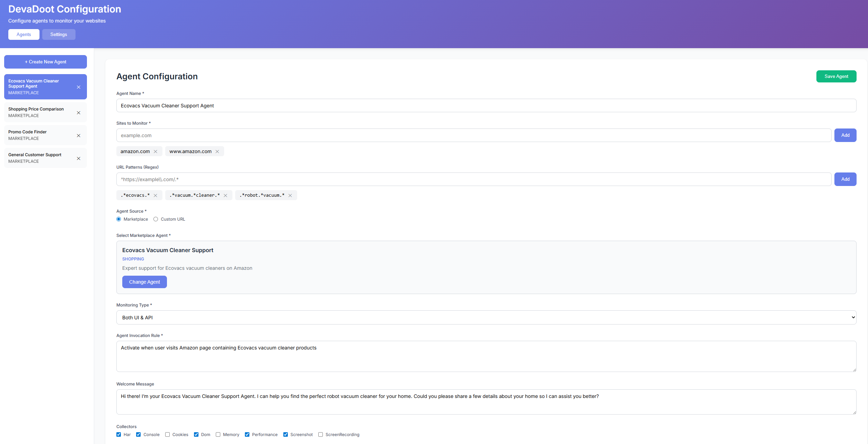This screenshot has width=868, height=444.
Task: Enable the Memory collector checkbox
Action: (x=218, y=435)
